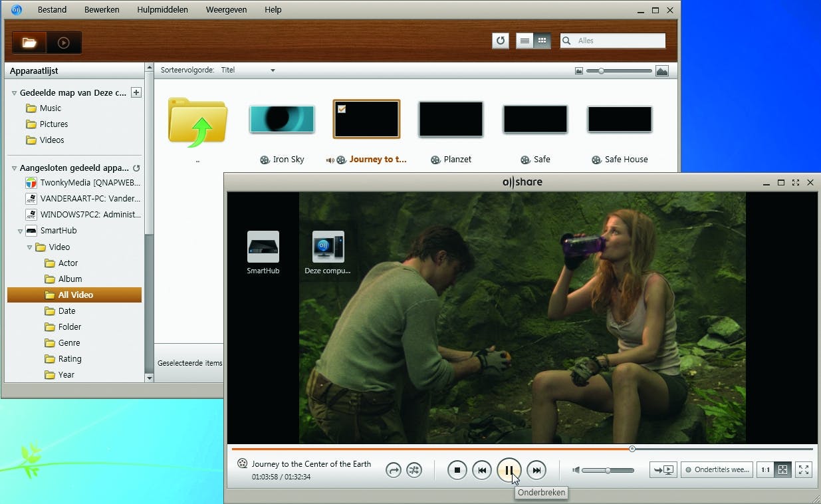This screenshot has height=504, width=821.
Task: Click the stop playback button
Action: click(x=457, y=470)
